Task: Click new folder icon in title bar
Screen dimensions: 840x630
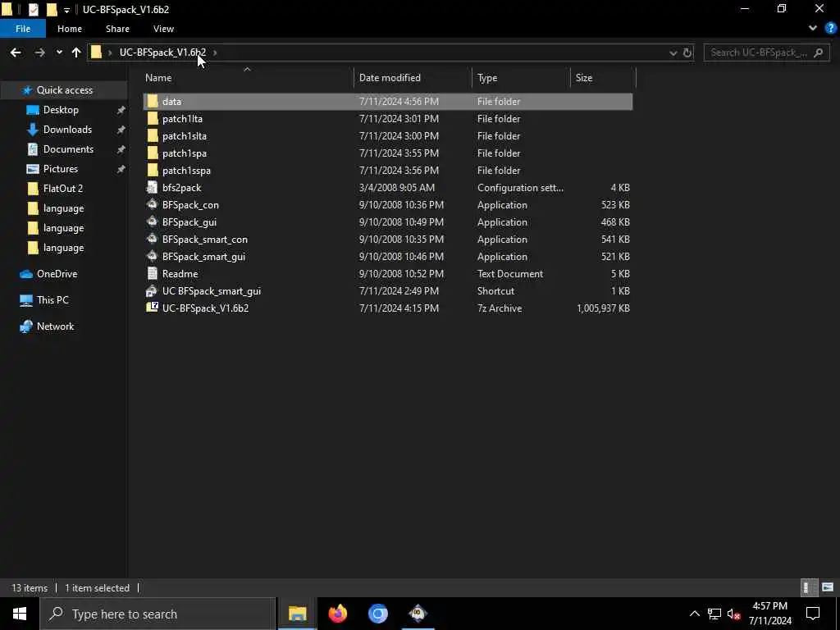Action: pyautogui.click(x=52, y=10)
